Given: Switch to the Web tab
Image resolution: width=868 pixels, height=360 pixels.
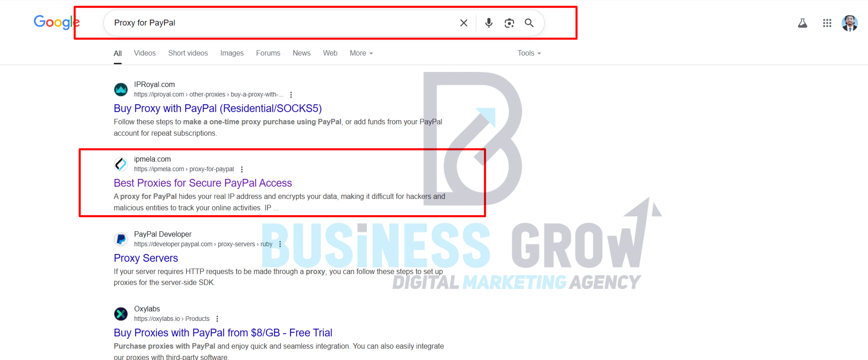Looking at the screenshot, I should pos(330,53).
